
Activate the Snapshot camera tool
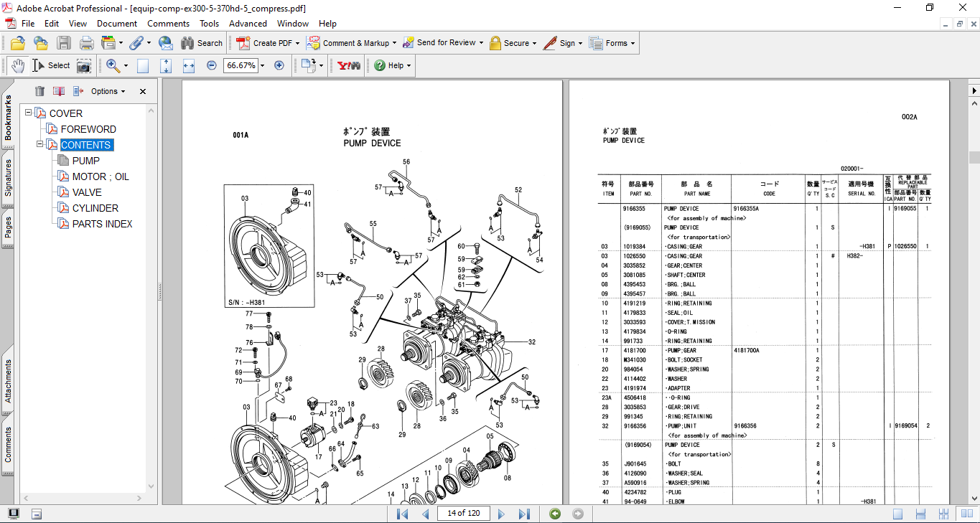coord(84,65)
